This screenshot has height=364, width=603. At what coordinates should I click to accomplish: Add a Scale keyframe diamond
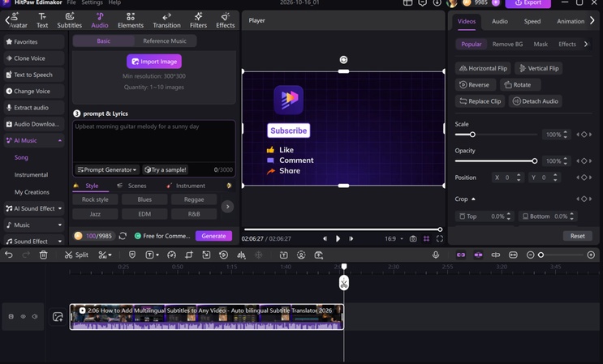point(584,135)
